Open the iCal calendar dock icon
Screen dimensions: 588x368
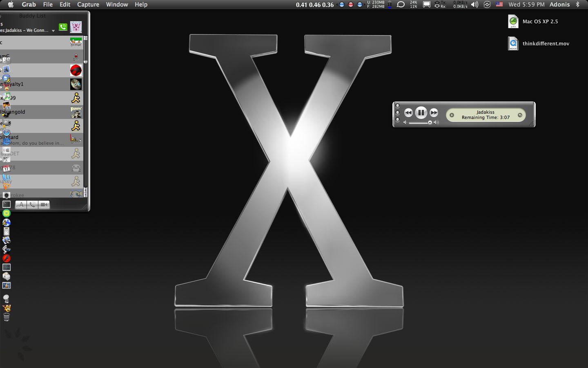point(7,168)
